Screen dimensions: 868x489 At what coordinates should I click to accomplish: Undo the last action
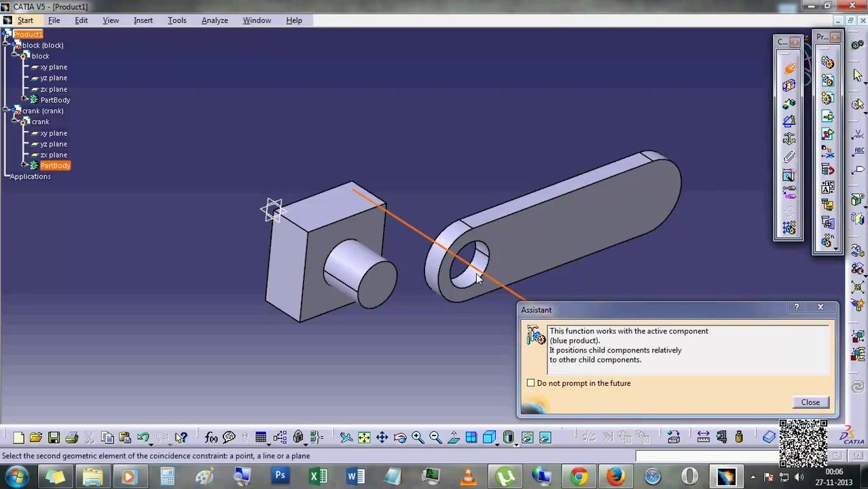[x=143, y=437]
